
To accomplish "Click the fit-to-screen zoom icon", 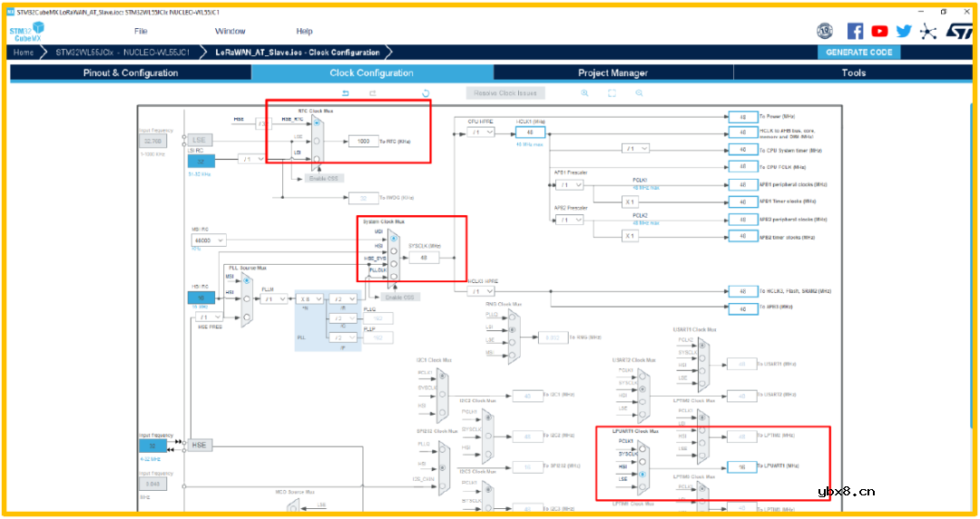I will pyautogui.click(x=612, y=93).
